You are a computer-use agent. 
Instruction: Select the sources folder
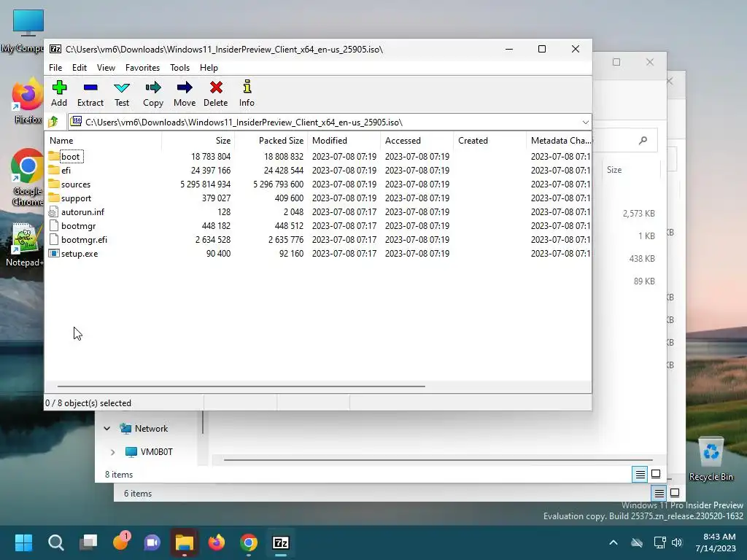click(75, 184)
